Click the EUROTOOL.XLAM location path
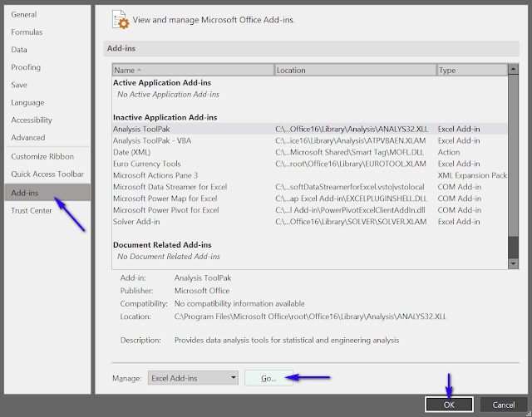 [351, 164]
